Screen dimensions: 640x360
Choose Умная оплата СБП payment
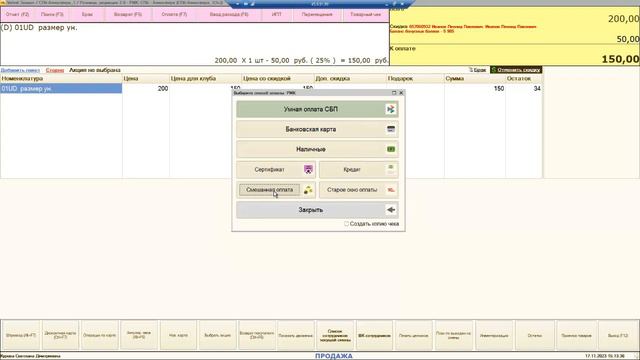click(317, 109)
